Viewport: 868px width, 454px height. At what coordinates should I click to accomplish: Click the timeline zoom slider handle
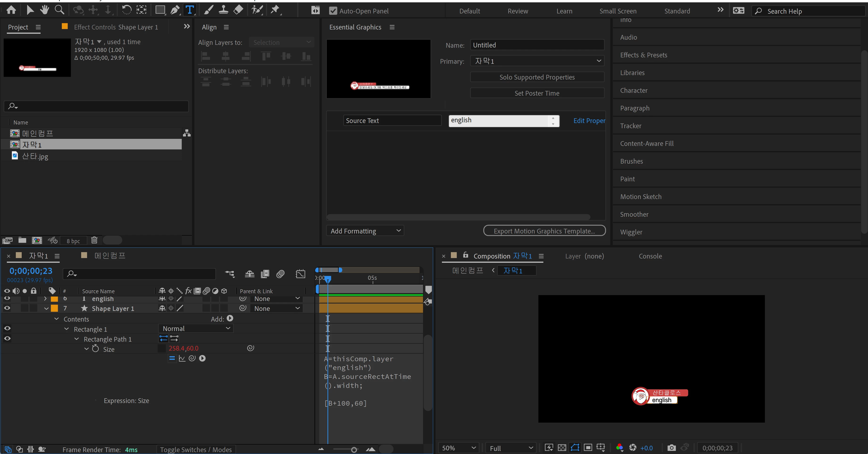click(354, 450)
